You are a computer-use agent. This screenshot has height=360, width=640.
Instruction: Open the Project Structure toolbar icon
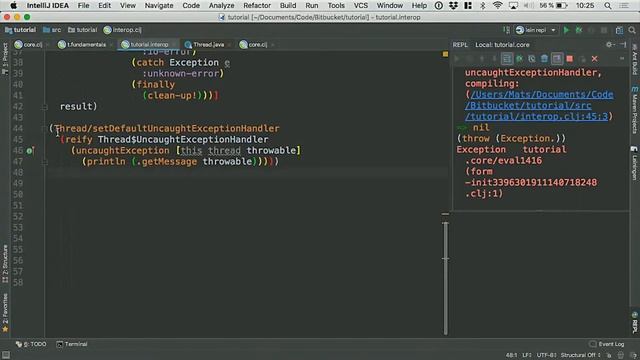click(x=619, y=30)
